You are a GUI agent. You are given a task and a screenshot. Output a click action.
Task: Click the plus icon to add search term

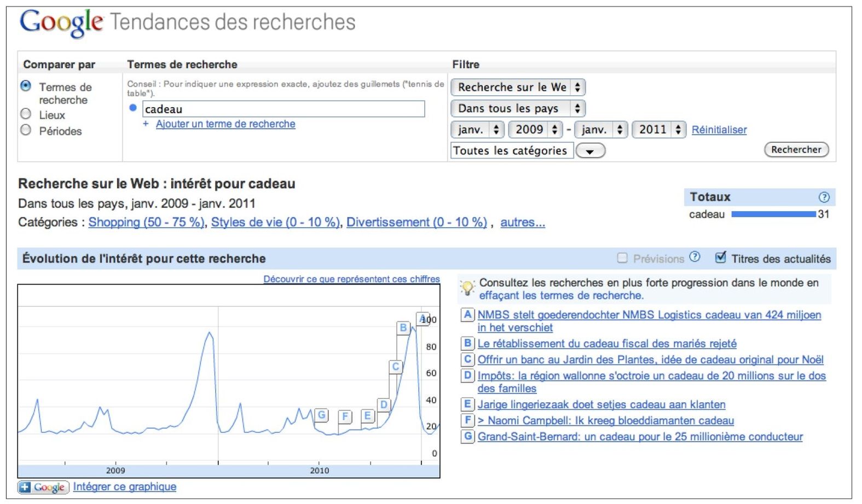[x=146, y=124]
